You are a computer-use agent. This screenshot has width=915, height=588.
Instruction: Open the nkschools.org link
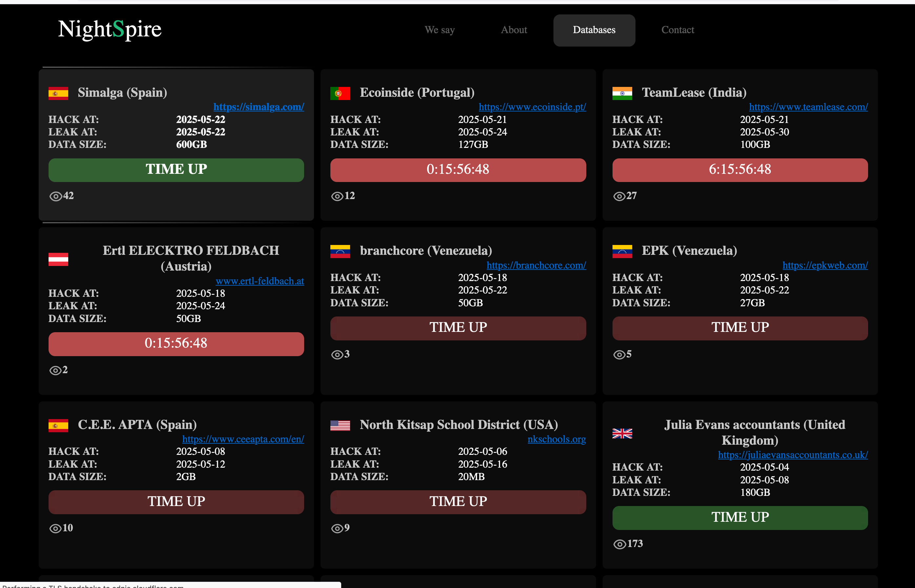(556, 439)
